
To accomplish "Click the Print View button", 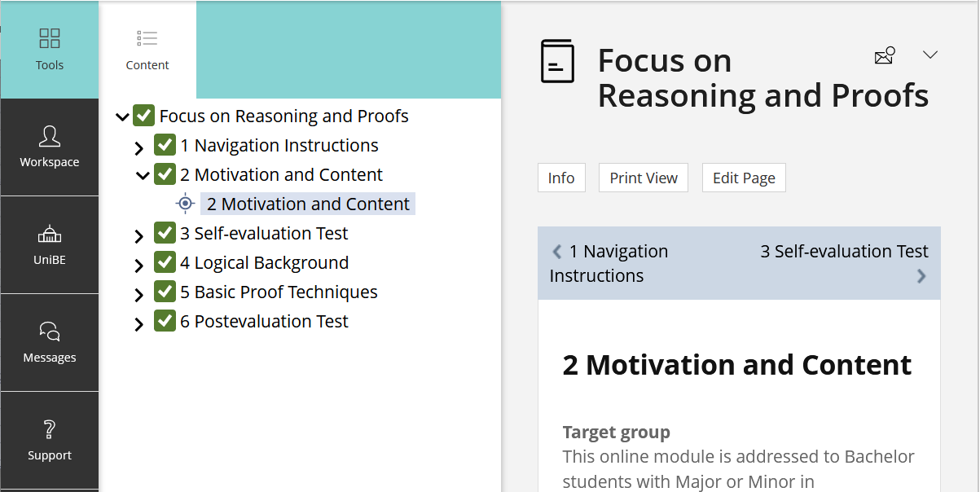I will pos(644,178).
